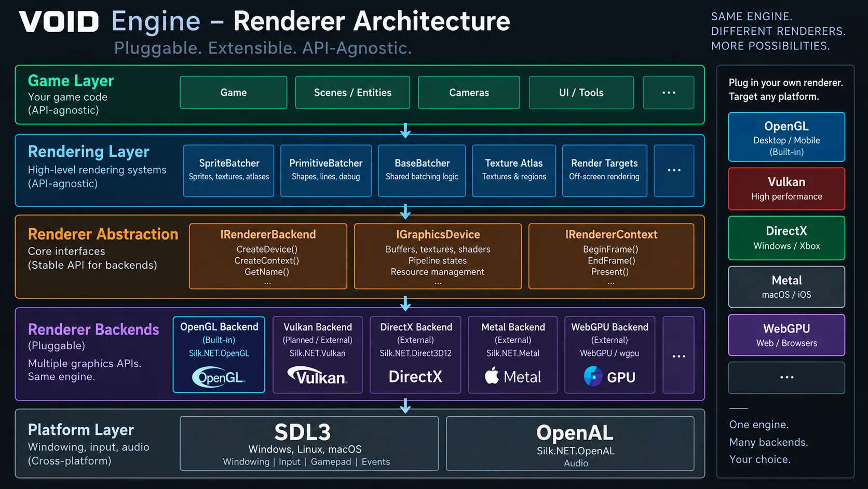Click GetName() in IRendererBackend
This screenshot has width=868, height=489.
[267, 272]
